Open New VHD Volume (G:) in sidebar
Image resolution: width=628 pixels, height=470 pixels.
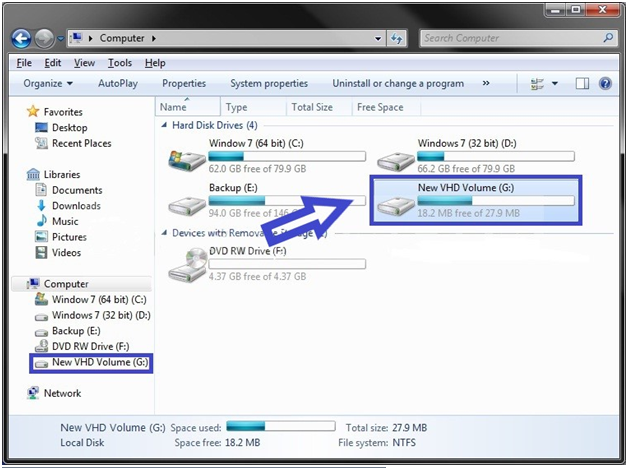click(x=100, y=362)
